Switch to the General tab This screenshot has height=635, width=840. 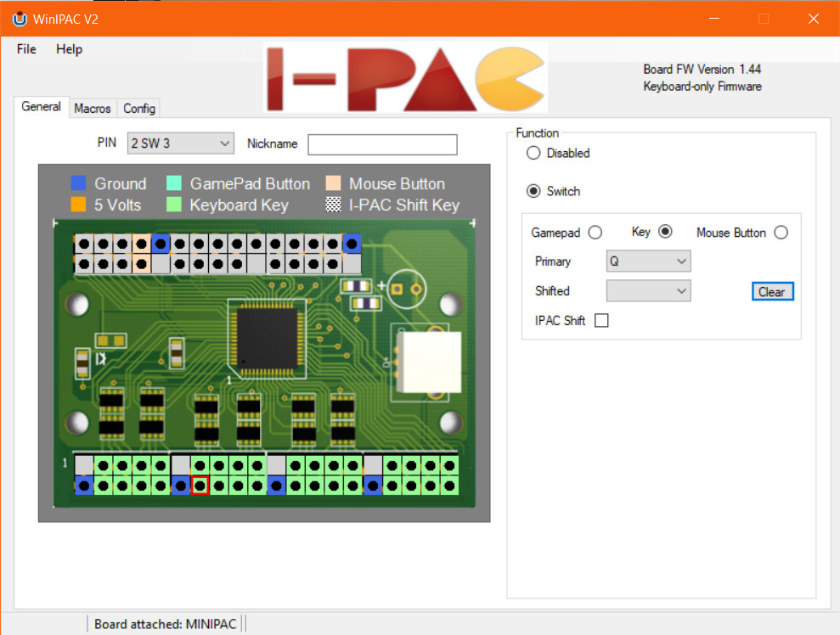tap(42, 107)
